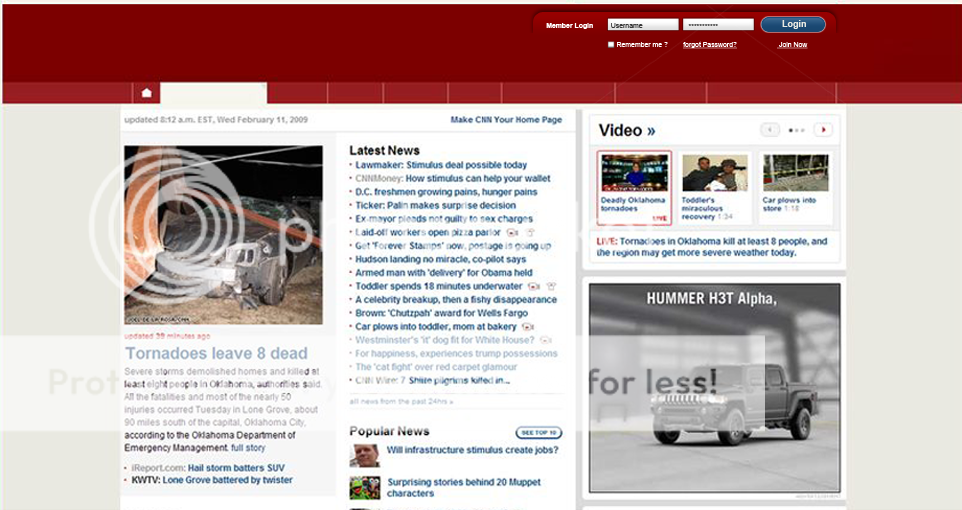Click the Video carousel pagination dots

(x=796, y=130)
